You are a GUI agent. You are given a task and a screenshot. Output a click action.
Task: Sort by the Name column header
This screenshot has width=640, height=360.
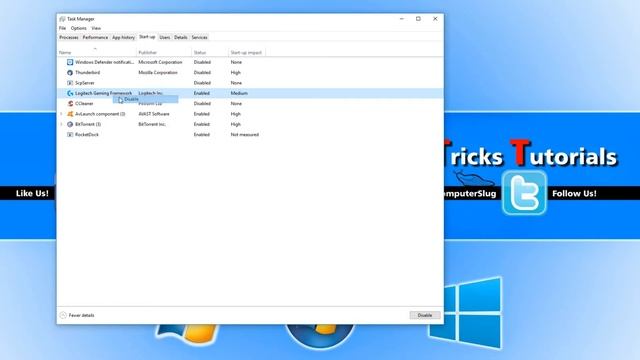[x=96, y=52]
